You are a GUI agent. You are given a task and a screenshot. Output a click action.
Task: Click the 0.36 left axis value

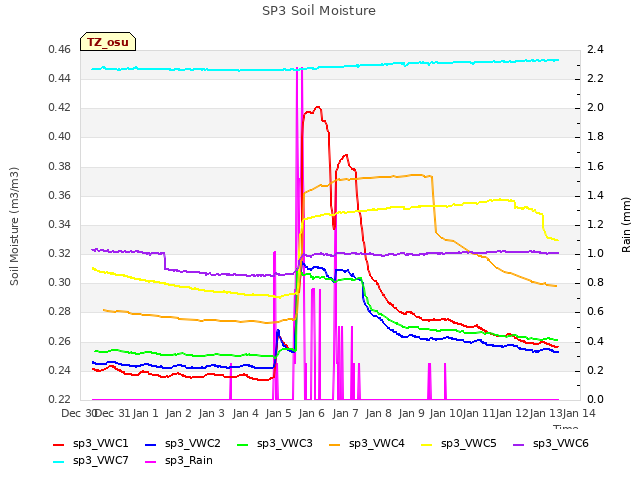tap(60, 196)
